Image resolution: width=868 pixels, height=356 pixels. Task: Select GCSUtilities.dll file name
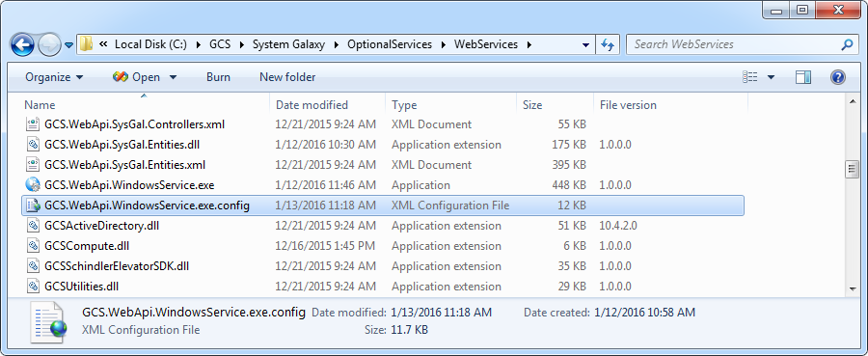click(81, 287)
